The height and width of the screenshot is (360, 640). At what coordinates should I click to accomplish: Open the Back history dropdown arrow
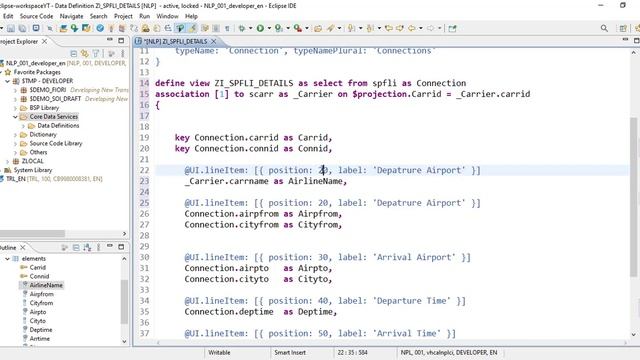tap(420, 28)
